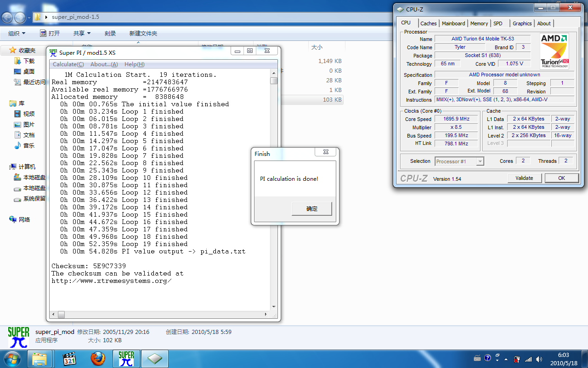The width and height of the screenshot is (588, 368).
Task: Open Firefox from the taskbar
Action: [98, 359]
